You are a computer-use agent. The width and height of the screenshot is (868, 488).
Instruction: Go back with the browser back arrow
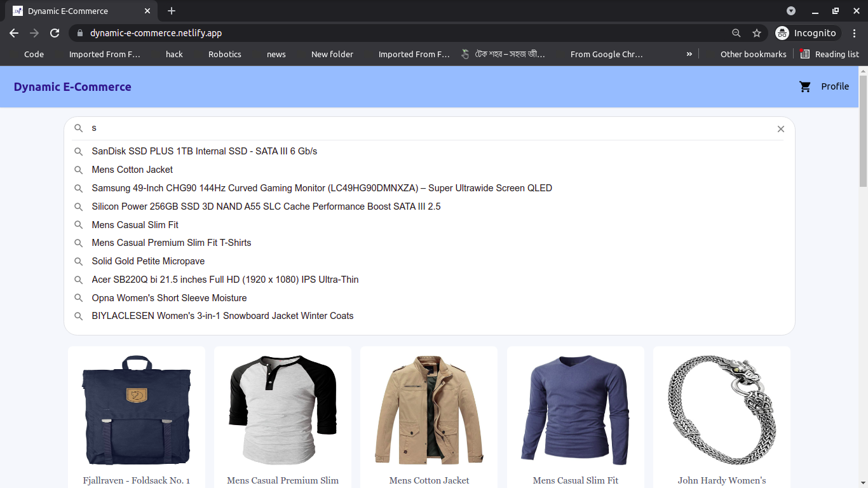point(14,33)
